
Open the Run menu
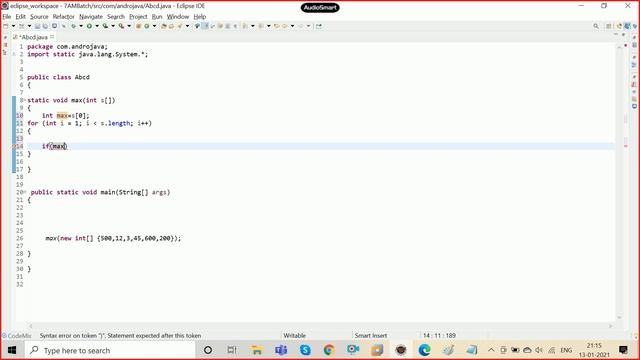click(x=157, y=17)
